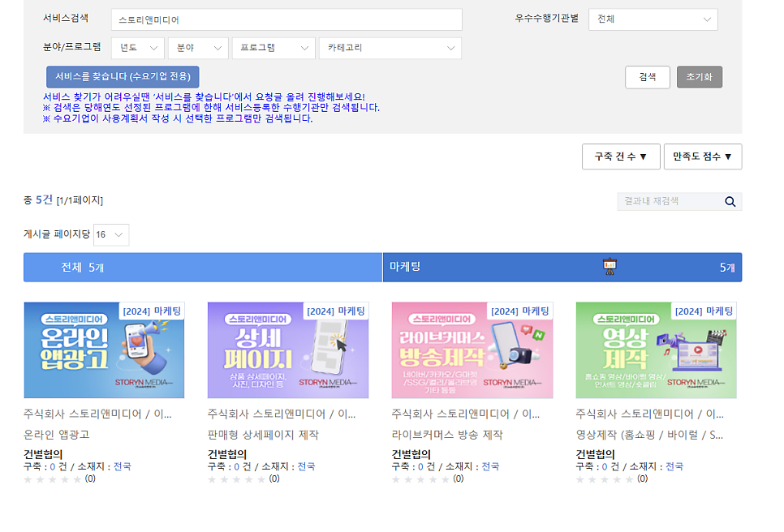Focus the 서비스검색 input with 스토리앤미디어

pos(286,19)
